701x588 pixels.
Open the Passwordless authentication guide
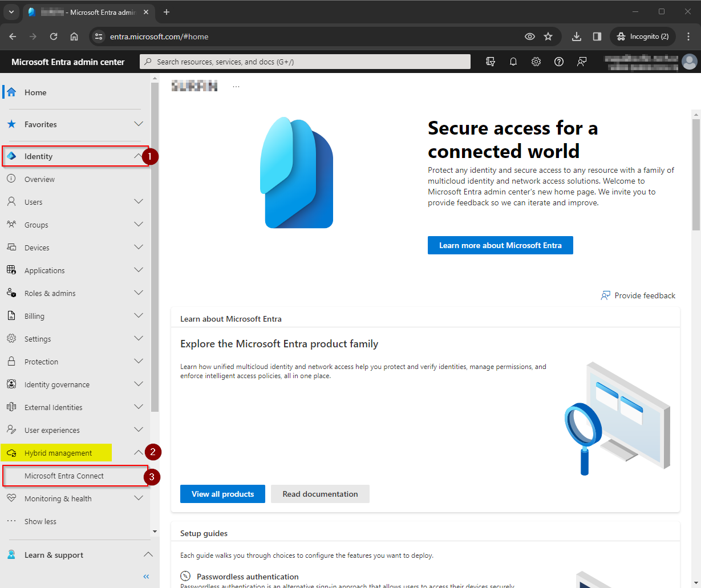[x=248, y=577]
